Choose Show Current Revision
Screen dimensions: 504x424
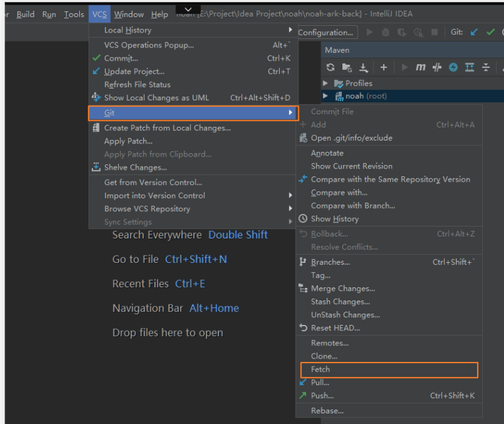(x=389, y=166)
